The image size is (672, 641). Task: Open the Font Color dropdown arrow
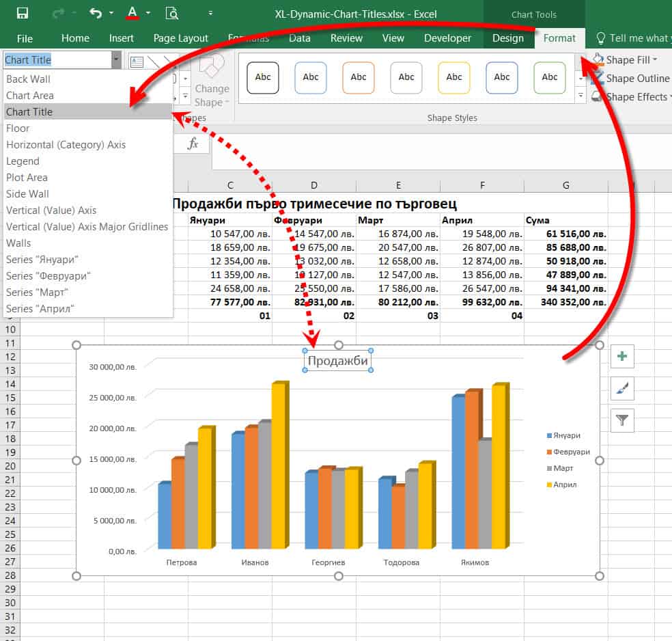pyautogui.click(x=148, y=13)
